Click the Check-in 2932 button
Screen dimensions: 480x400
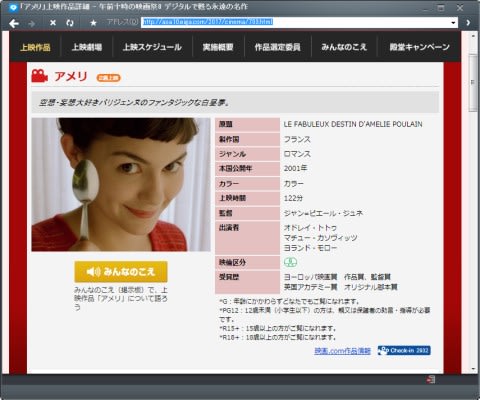coord(404,351)
